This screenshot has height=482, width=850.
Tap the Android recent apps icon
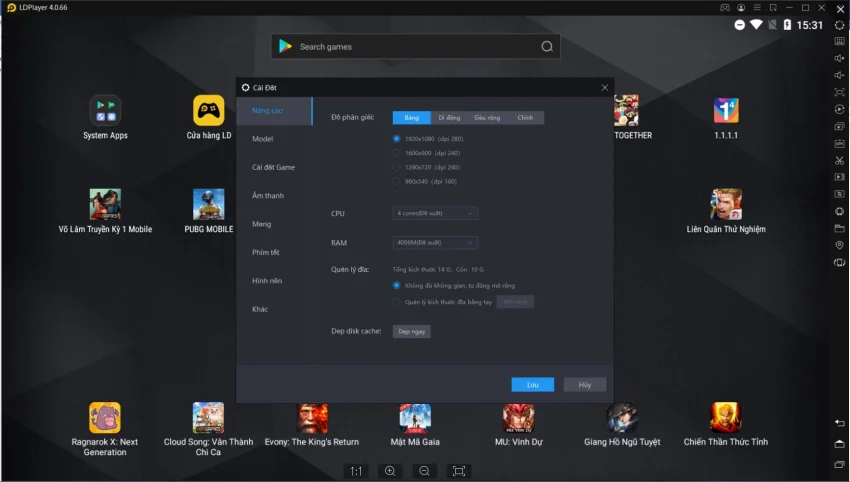click(x=839, y=465)
